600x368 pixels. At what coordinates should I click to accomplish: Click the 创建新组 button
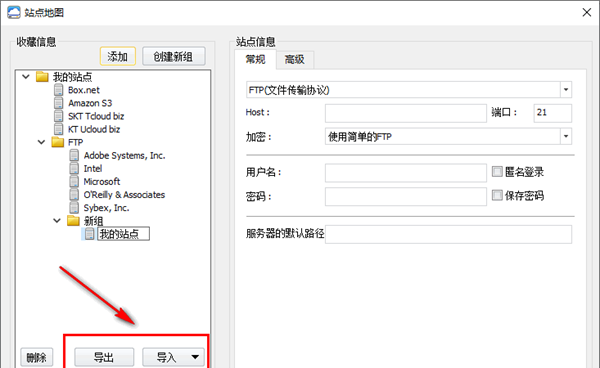pos(173,57)
